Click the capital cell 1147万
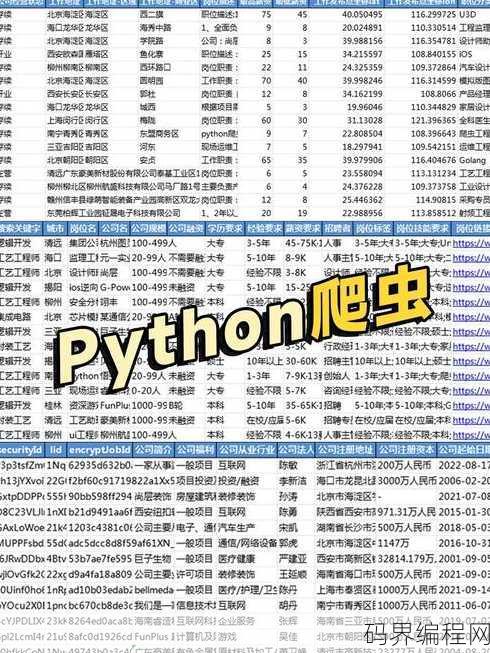Viewport: 490px width, 653px height. pyautogui.click(x=394, y=543)
